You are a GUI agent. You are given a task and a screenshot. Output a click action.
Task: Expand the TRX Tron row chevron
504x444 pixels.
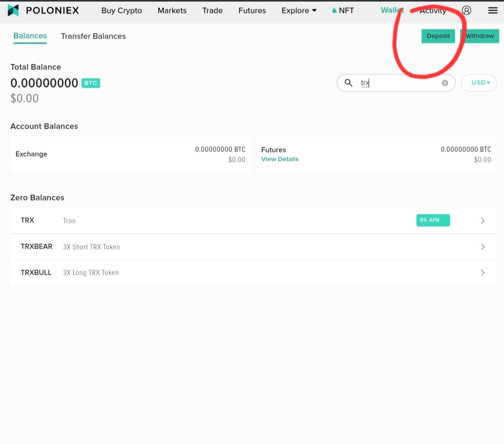coord(483,221)
